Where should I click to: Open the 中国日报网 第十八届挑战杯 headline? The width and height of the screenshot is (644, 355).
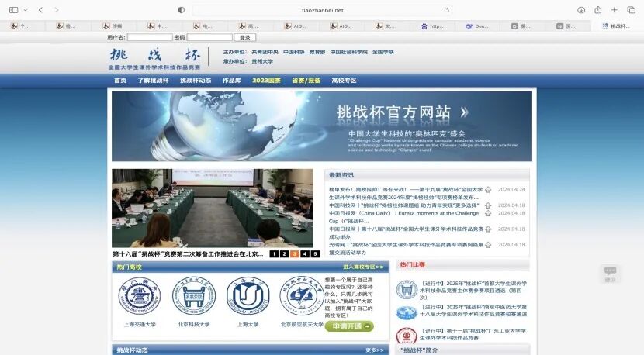pyautogui.click(x=406, y=233)
